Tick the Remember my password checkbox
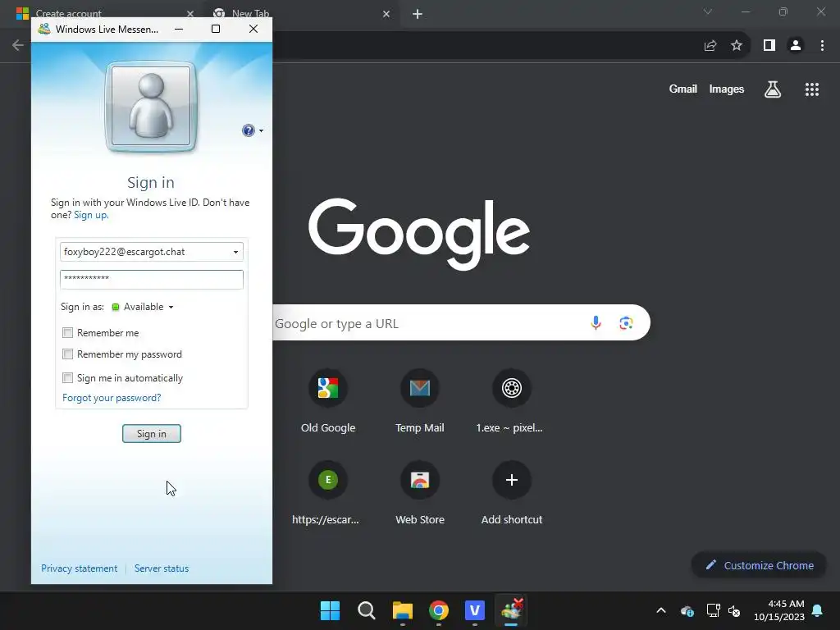This screenshot has width=840, height=630. point(67,354)
